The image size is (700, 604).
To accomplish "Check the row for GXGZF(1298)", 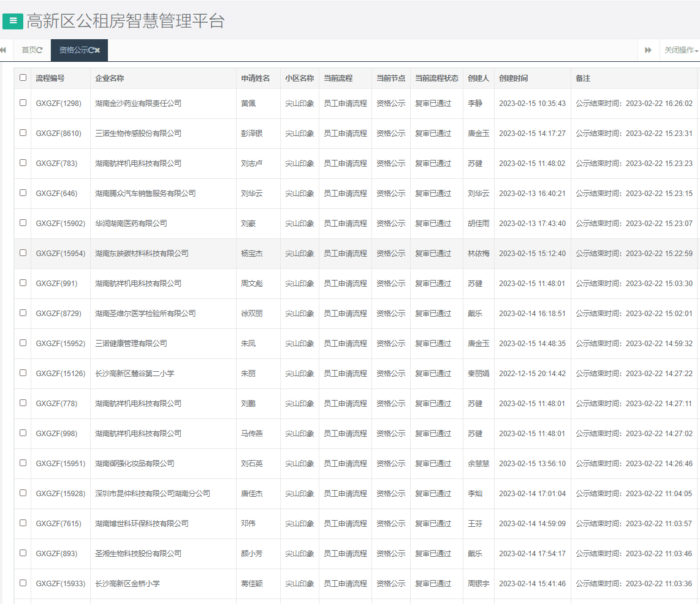I will pos(23,103).
